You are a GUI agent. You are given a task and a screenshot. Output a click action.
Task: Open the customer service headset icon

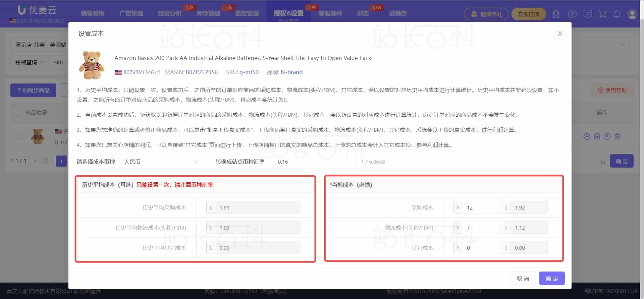[556, 14]
